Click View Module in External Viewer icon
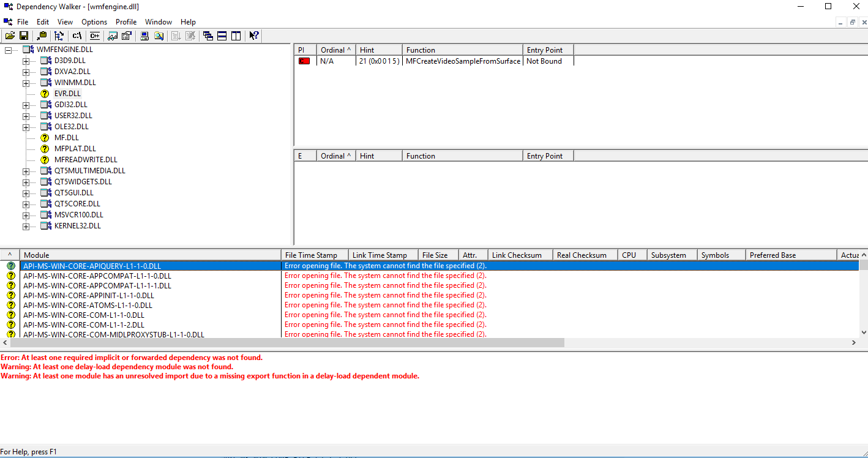The image size is (868, 458). coord(113,36)
